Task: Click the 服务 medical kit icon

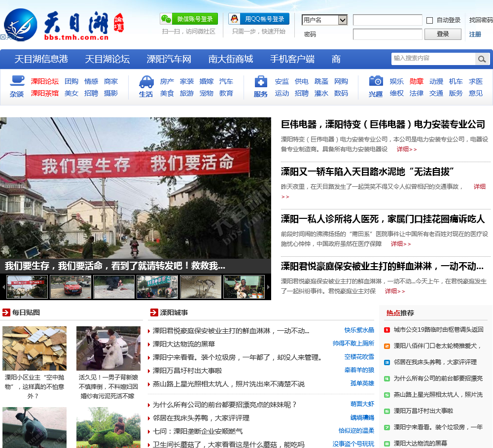Action: 261,82
